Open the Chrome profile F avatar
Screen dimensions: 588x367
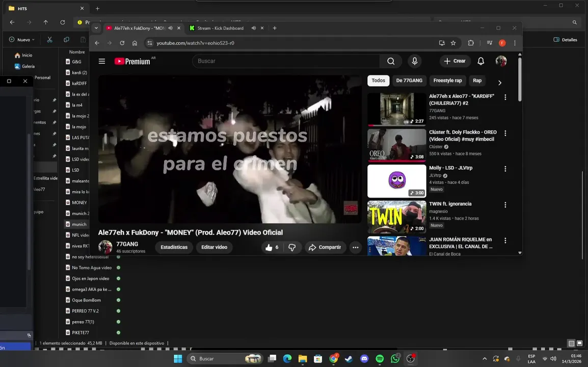pos(502,43)
